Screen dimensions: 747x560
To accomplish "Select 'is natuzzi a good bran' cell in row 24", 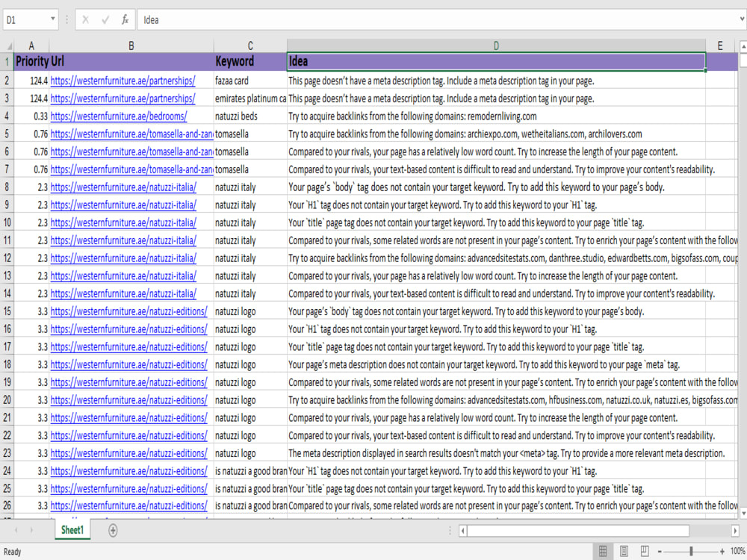I will [x=250, y=471].
